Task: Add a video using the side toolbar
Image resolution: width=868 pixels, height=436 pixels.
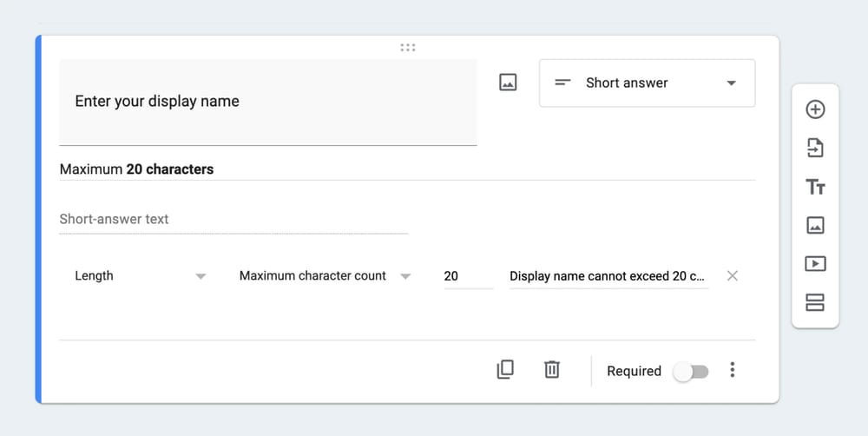Action: 815,264
